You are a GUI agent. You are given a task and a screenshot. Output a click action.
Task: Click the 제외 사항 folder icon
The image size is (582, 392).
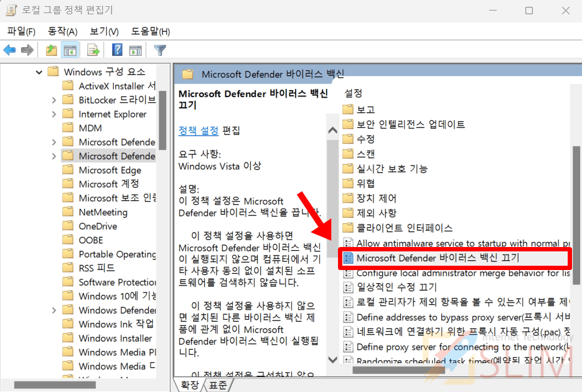click(348, 213)
